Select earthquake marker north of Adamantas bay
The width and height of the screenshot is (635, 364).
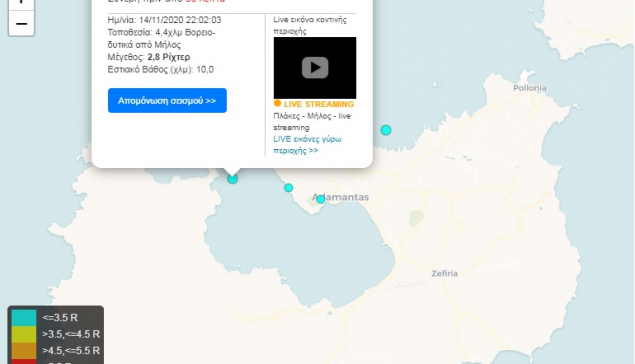coord(386,130)
